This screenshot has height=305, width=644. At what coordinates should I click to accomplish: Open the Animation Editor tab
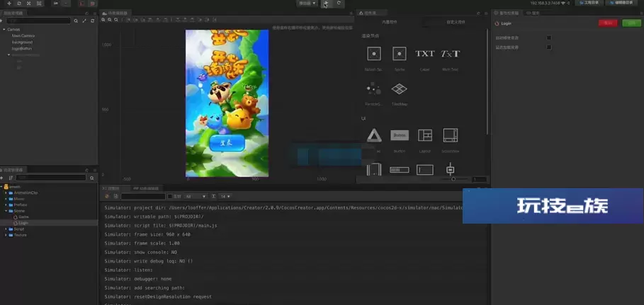coord(145,188)
